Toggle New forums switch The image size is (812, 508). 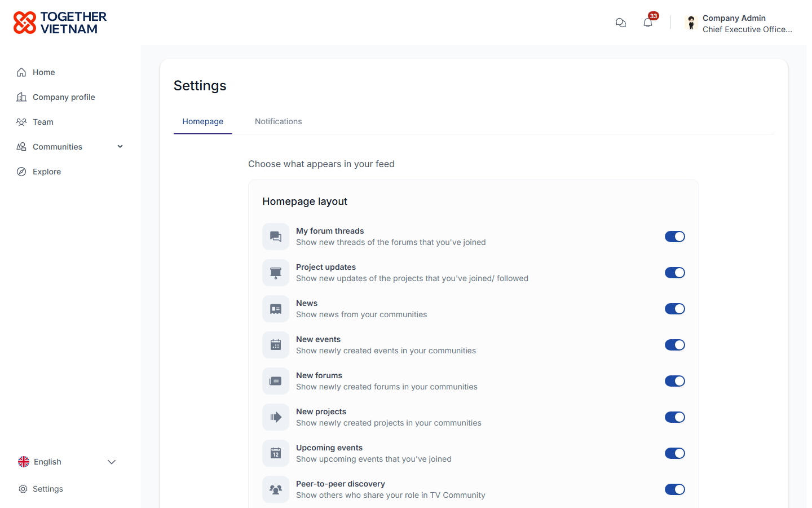coord(675,381)
